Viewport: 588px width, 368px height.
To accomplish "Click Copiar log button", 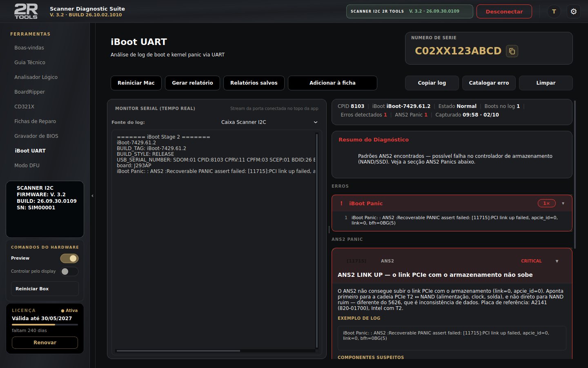I will [432, 83].
